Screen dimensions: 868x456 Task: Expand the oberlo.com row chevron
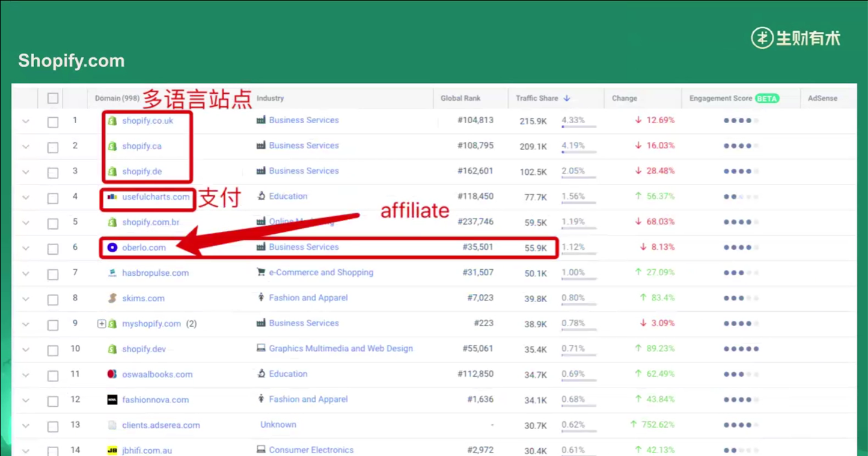coord(25,248)
